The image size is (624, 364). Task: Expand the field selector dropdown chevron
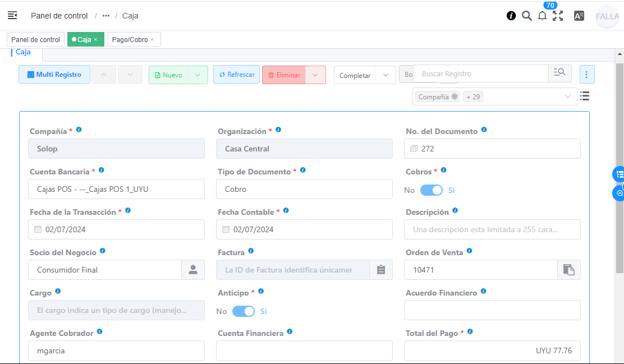[567, 96]
